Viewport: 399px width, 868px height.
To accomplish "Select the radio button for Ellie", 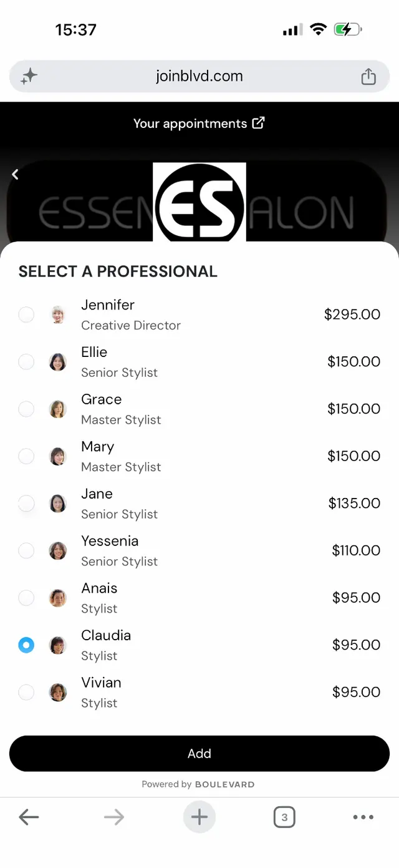I will click(26, 362).
